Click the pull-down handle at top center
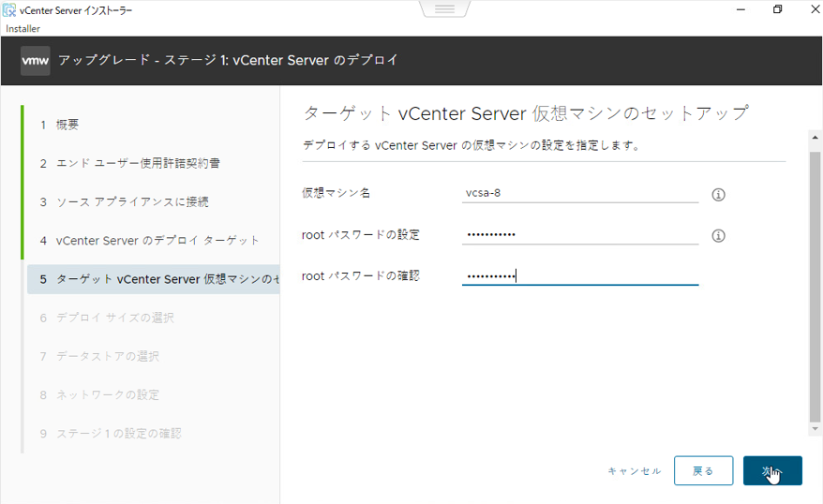Viewport: 823px width, 504px height. tap(444, 8)
